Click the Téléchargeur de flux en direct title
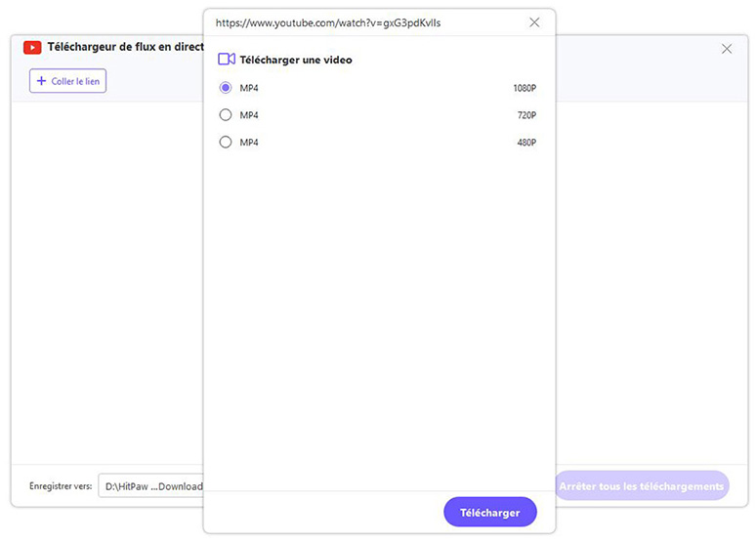756x542 pixels. [125, 47]
